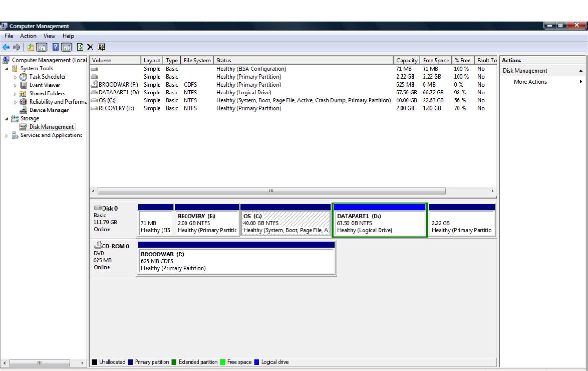Select the Task Scheduler clock icon
This screenshot has height=371, width=588.
point(23,77)
